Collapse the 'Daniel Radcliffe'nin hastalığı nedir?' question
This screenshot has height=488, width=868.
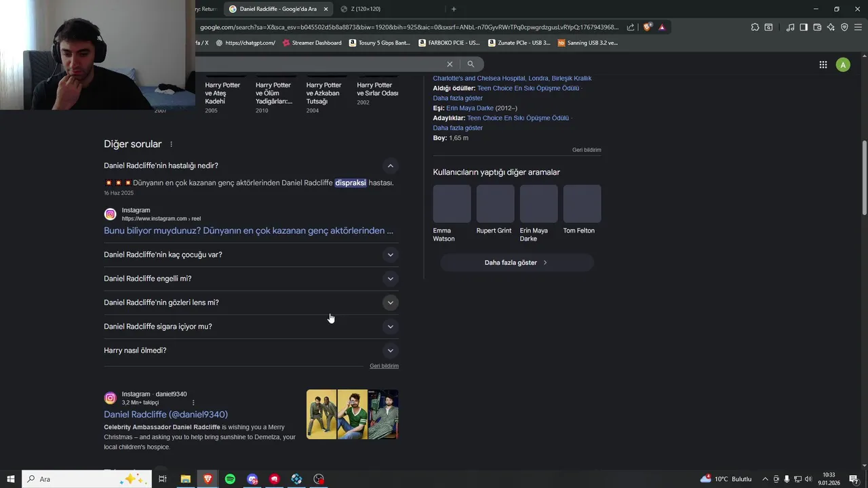390,165
